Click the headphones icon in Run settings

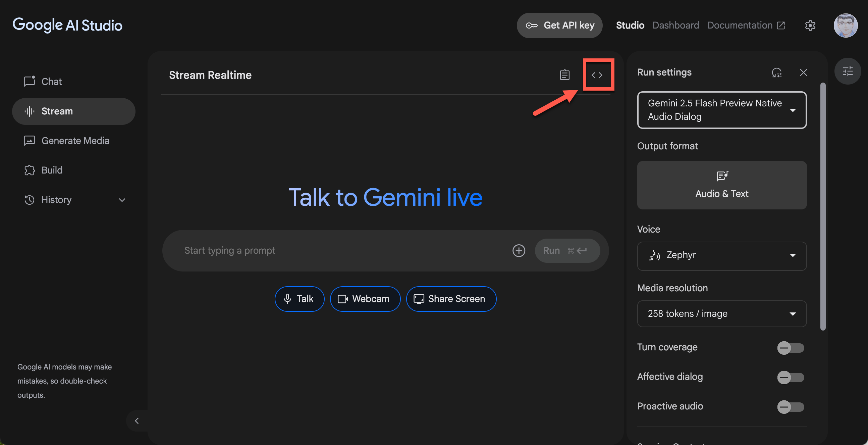777,72
